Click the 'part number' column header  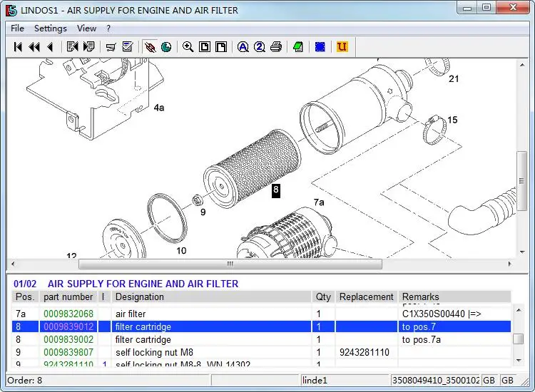(68, 297)
